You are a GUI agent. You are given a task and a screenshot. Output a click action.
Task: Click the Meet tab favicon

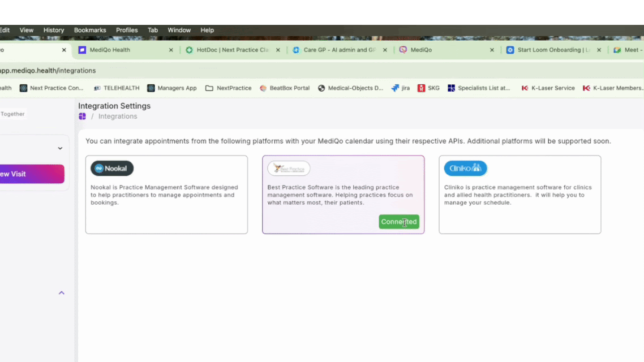(617, 50)
